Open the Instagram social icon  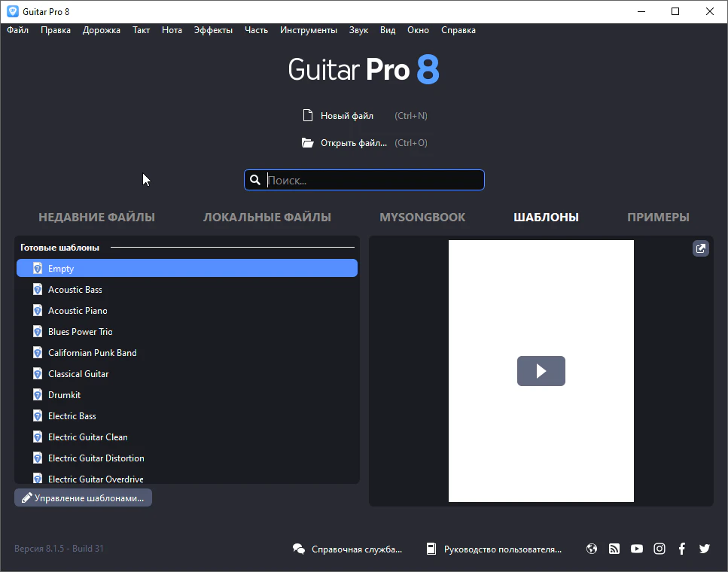pyautogui.click(x=659, y=549)
